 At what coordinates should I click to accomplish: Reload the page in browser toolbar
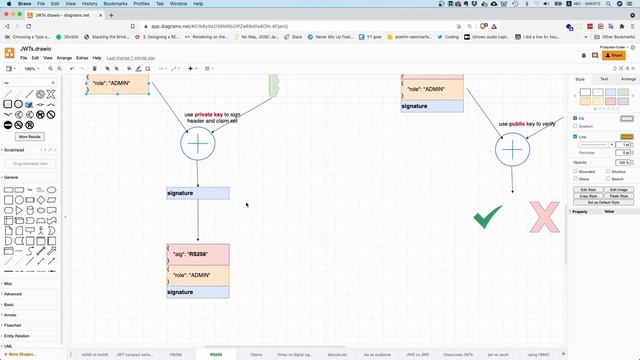[x=29, y=26]
